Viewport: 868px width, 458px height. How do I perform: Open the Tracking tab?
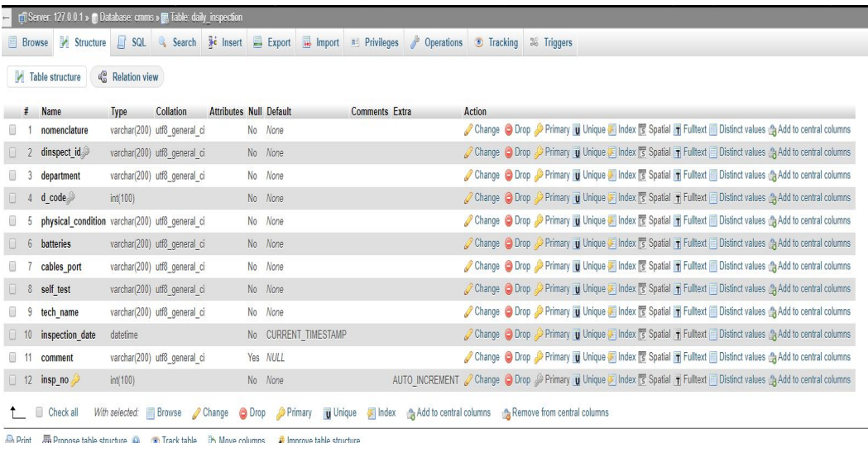point(496,42)
